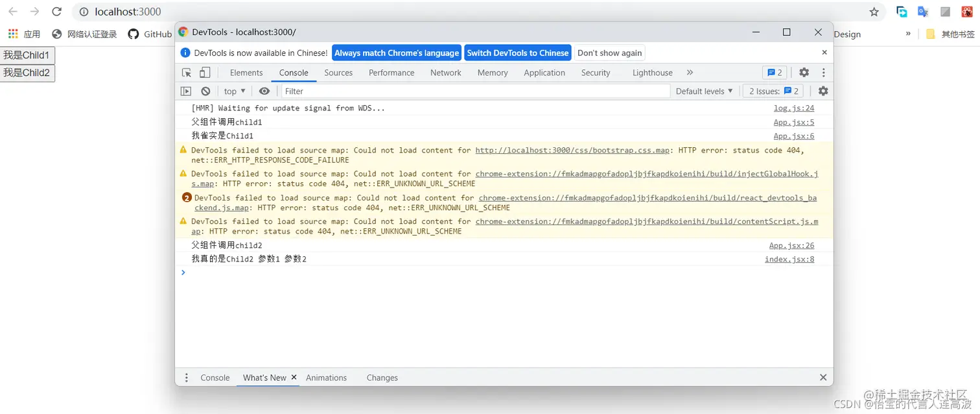Image resolution: width=980 pixels, height=414 pixels.
Task: Switch to the Memory tab
Action: point(493,73)
